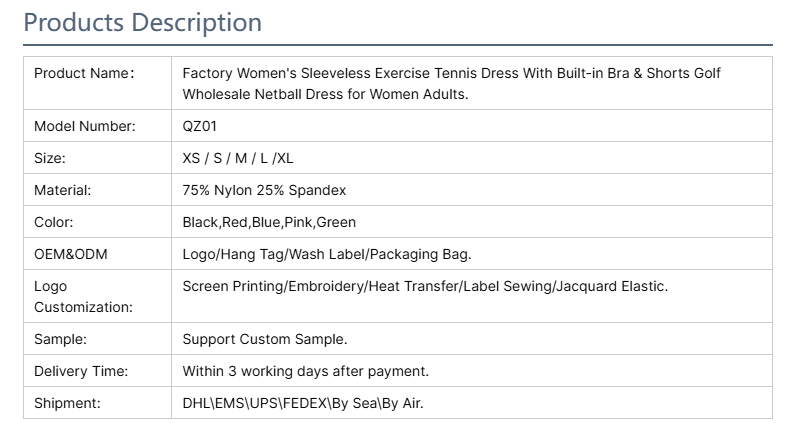Click the tennis dress product name text

tap(451, 84)
